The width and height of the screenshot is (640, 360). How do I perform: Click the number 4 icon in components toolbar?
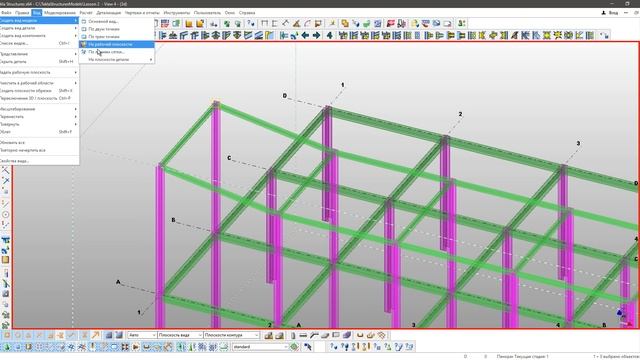pyautogui.click(x=329, y=36)
